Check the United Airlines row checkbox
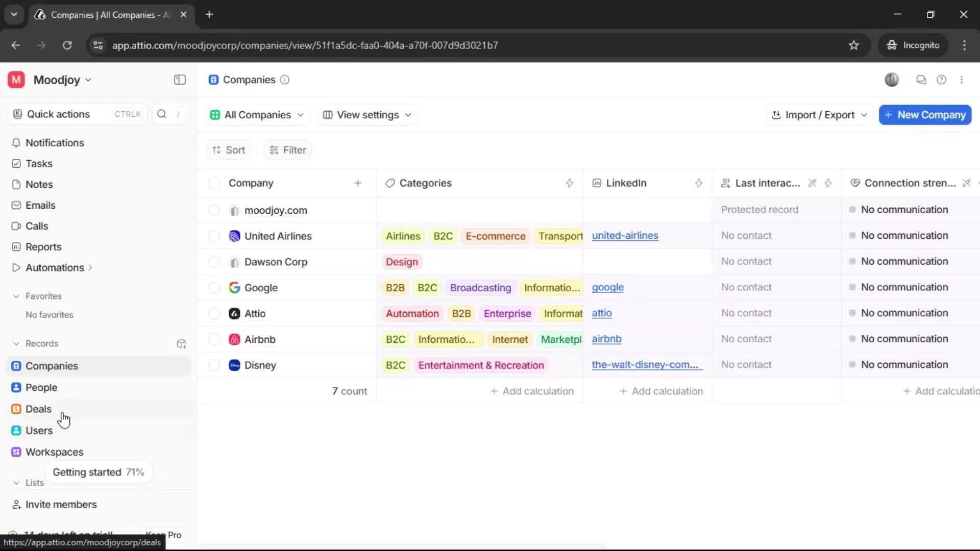Viewport: 980px width, 551px height. 214,236
